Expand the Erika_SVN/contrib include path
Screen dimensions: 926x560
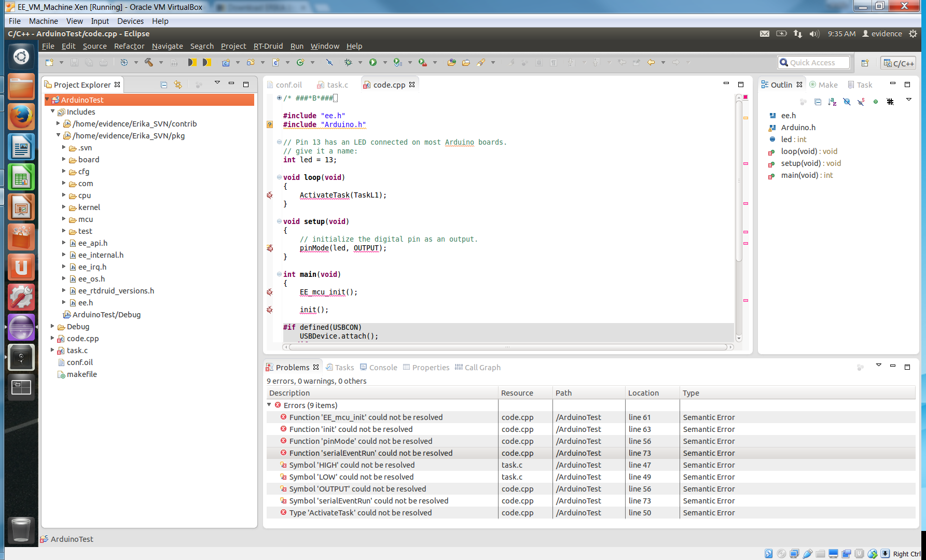coord(59,123)
